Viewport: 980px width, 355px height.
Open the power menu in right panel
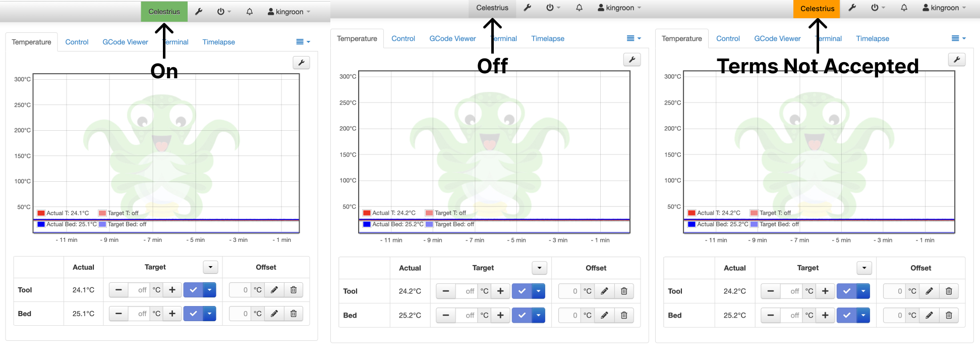878,8
